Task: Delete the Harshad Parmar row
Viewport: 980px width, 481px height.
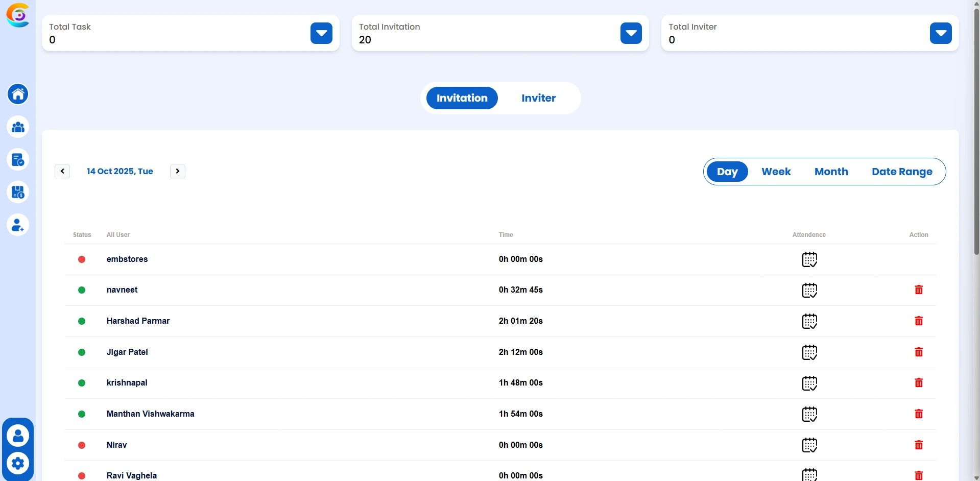Action: point(918,321)
